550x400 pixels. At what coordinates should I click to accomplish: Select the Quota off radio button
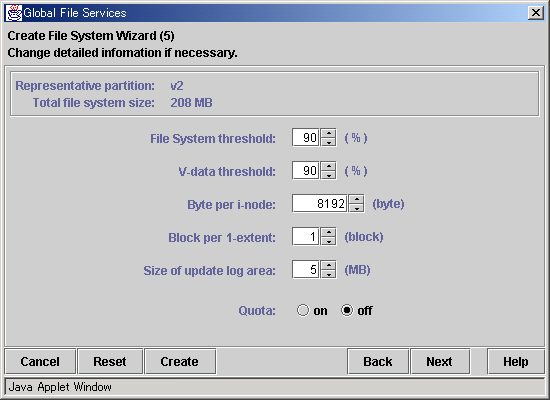[347, 310]
